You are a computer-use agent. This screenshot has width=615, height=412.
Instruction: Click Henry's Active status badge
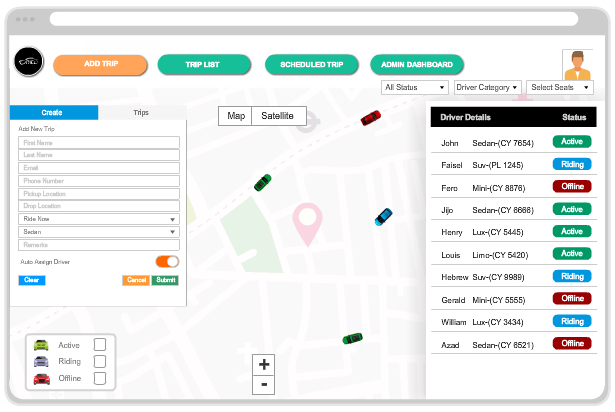tap(572, 231)
